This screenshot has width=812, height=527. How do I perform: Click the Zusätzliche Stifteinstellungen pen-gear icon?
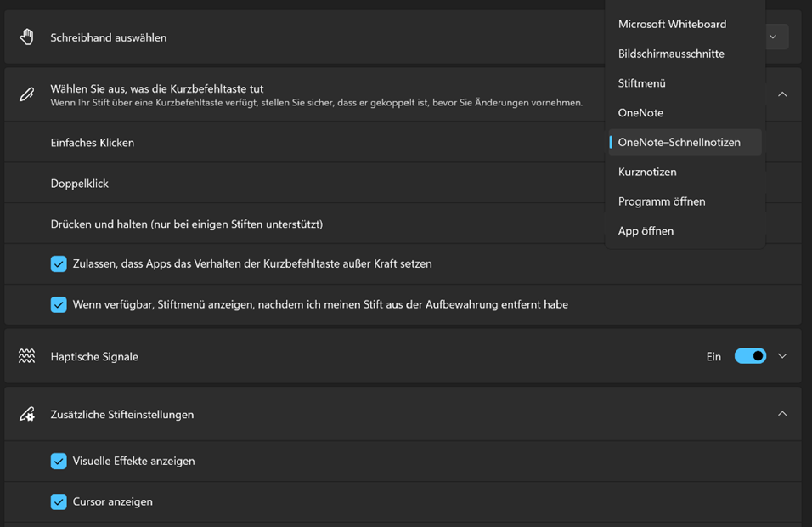pos(27,414)
